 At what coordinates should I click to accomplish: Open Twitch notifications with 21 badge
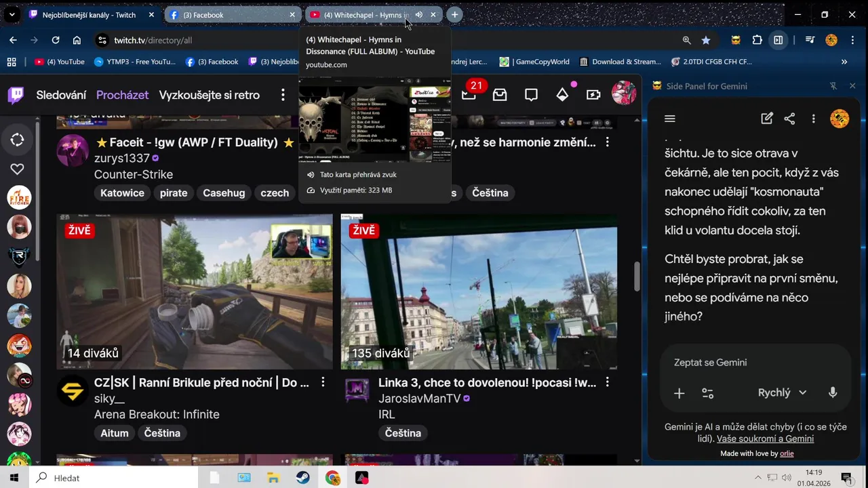click(469, 94)
